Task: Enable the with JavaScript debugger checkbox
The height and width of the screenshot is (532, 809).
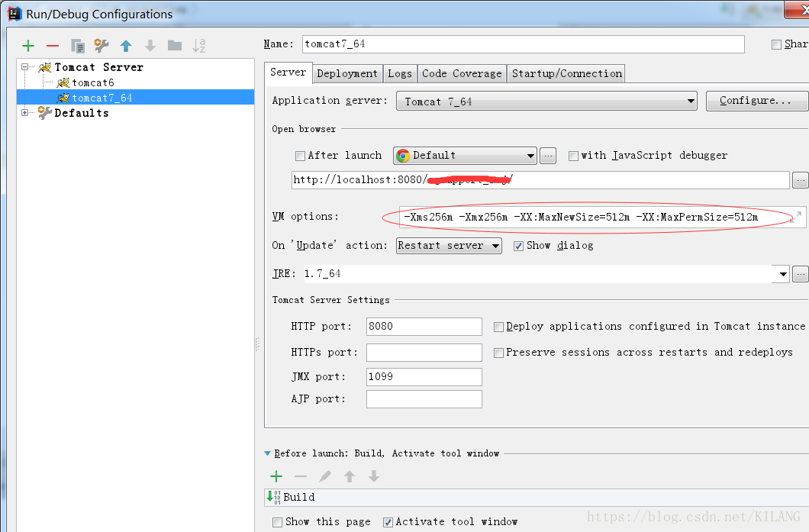Action: pos(573,156)
